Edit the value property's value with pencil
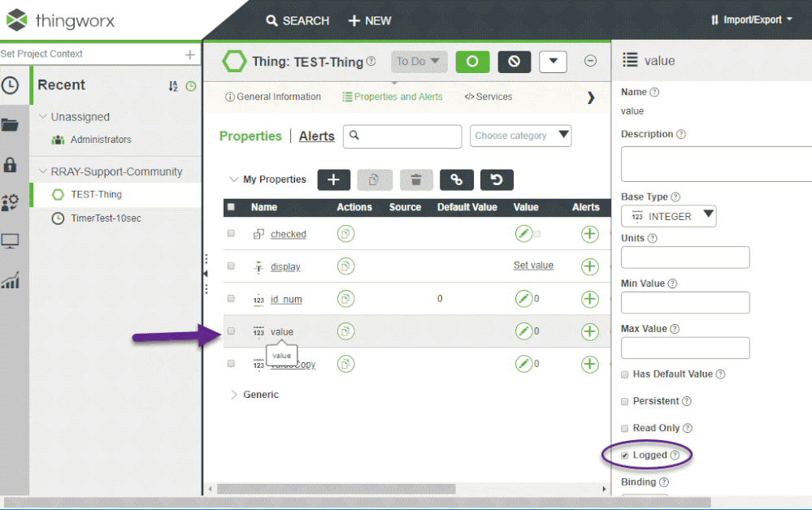This screenshot has width=812, height=510. point(523,331)
